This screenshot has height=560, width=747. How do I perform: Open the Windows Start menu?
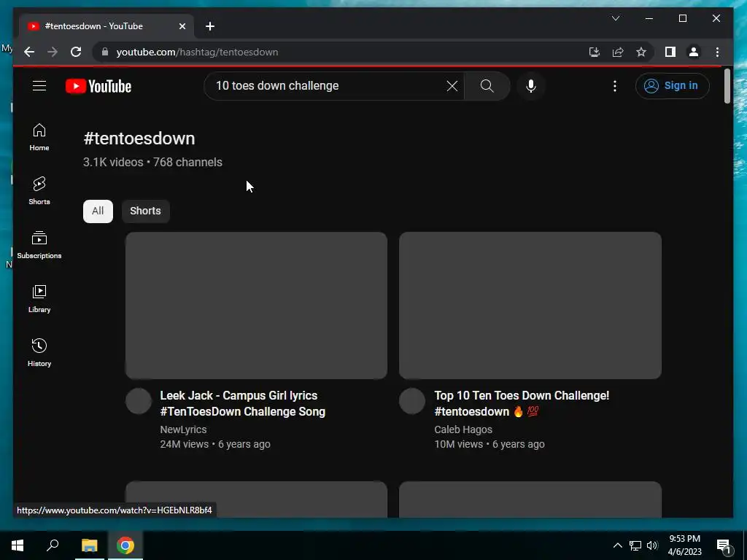(x=18, y=545)
